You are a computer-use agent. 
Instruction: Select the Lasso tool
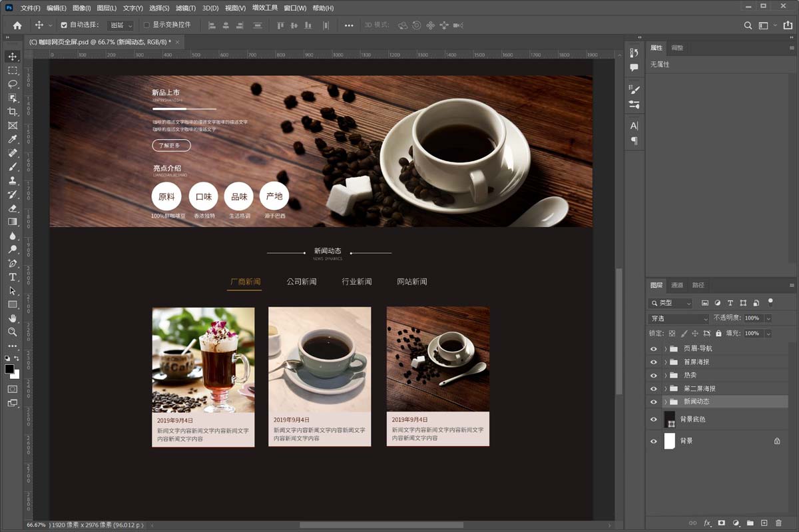point(12,84)
